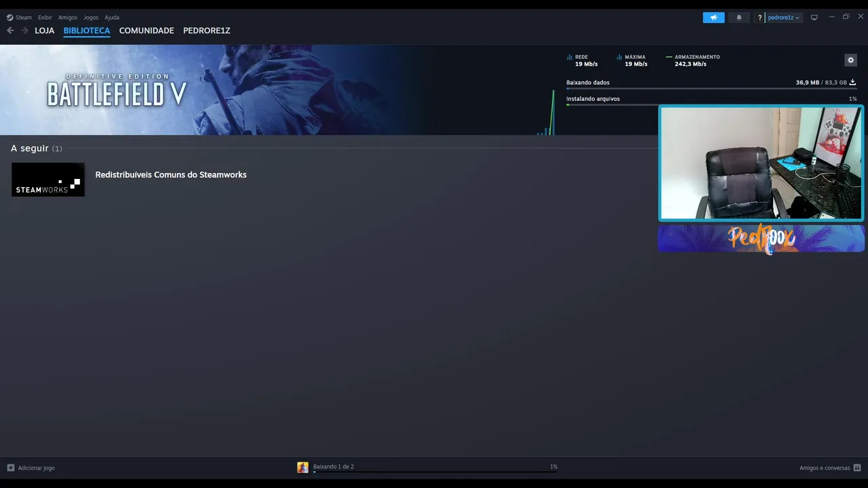This screenshot has width=868, height=488.
Task: Open the Amigos menu
Action: pos(68,18)
